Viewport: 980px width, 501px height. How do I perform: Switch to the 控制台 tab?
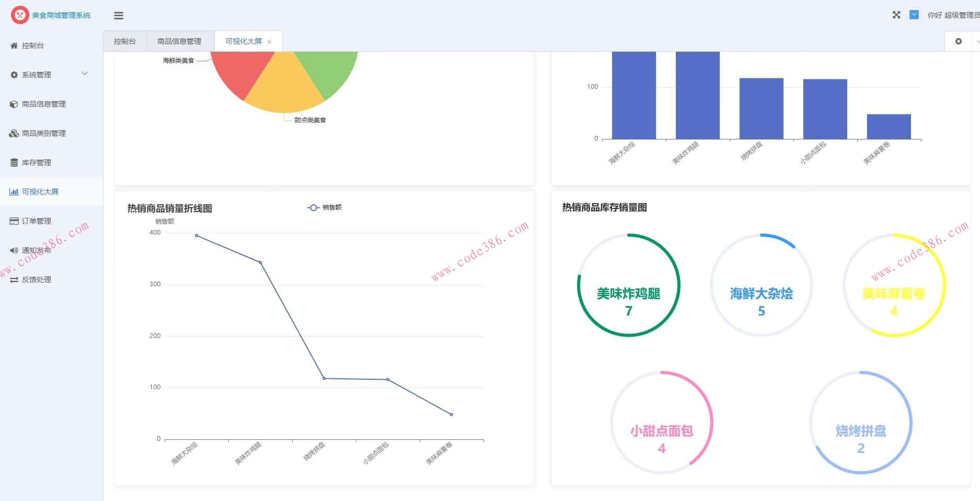(x=125, y=41)
